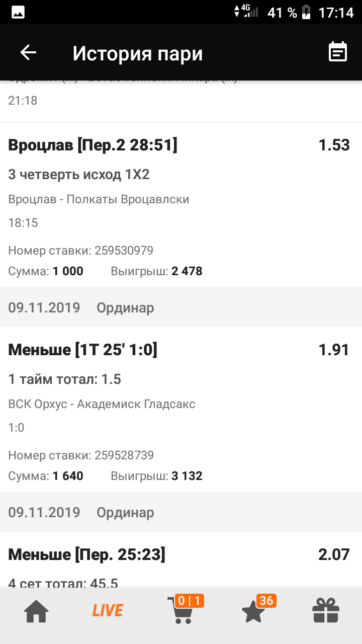Tap the 1.91 odds value
Viewport: 362px width, 644px height.
334,350
